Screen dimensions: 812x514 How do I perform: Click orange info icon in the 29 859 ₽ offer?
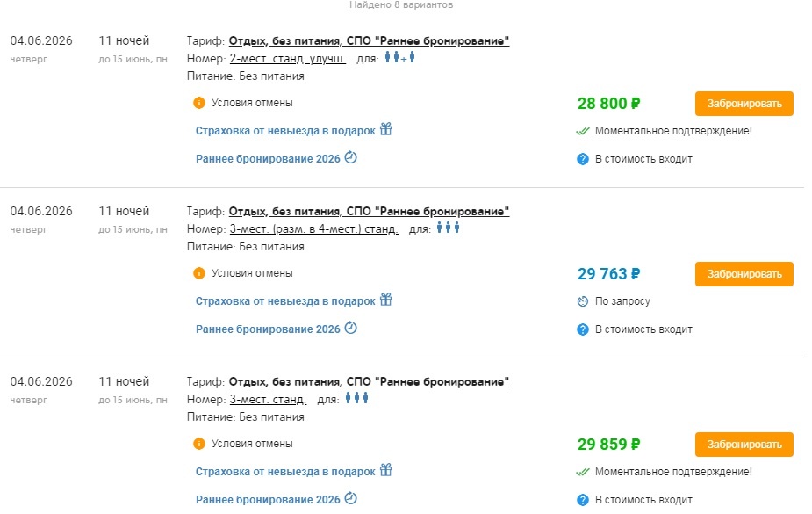pos(199,444)
